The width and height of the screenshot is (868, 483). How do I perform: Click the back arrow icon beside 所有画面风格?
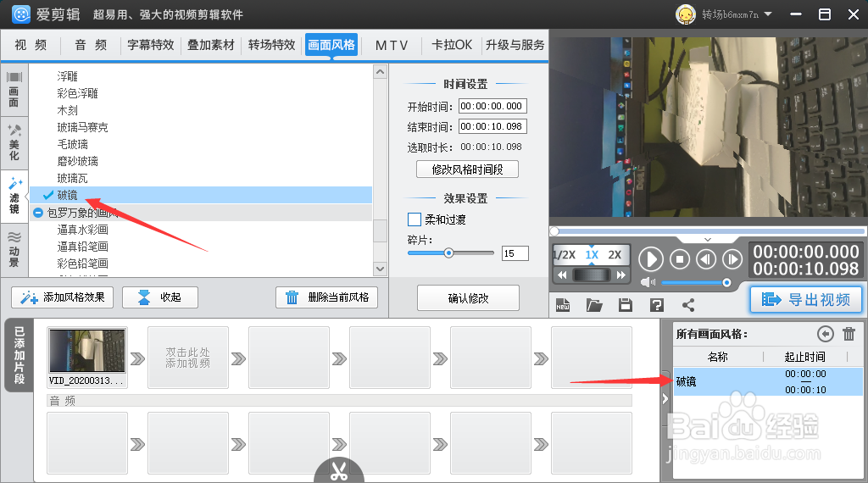(x=826, y=334)
